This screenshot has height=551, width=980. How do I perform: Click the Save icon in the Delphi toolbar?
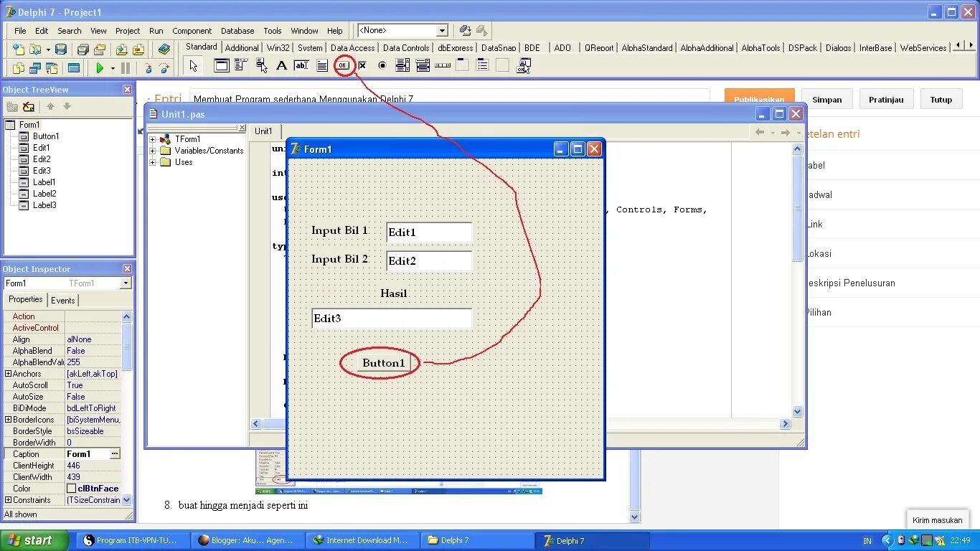(x=61, y=50)
